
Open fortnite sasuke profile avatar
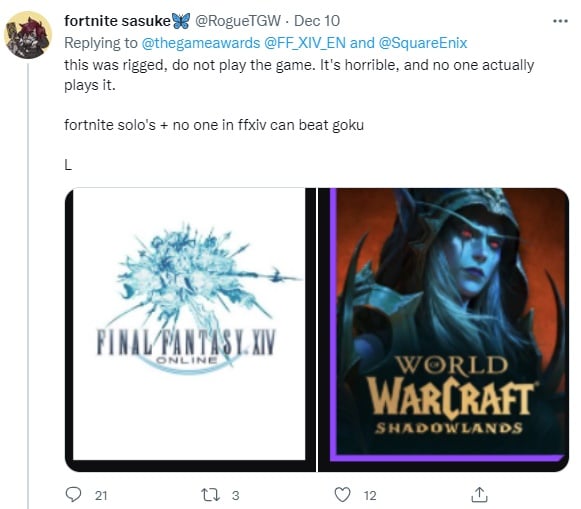tap(28, 35)
